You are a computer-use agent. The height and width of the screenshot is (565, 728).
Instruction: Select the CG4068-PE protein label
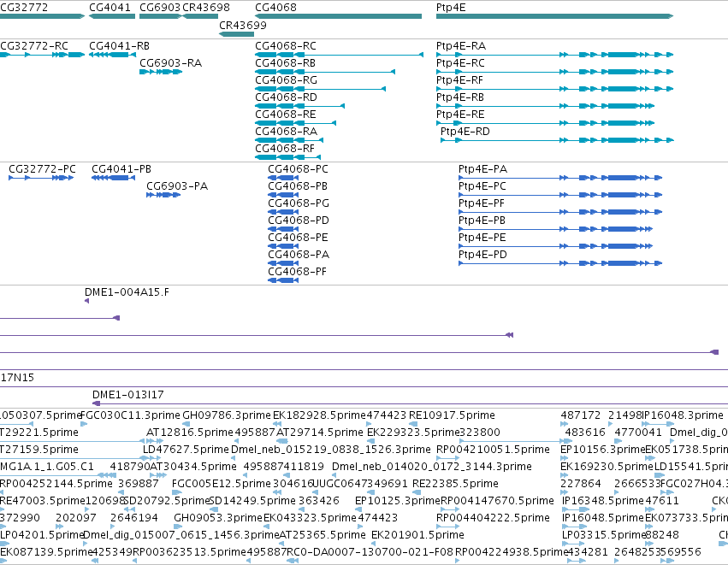click(298, 238)
